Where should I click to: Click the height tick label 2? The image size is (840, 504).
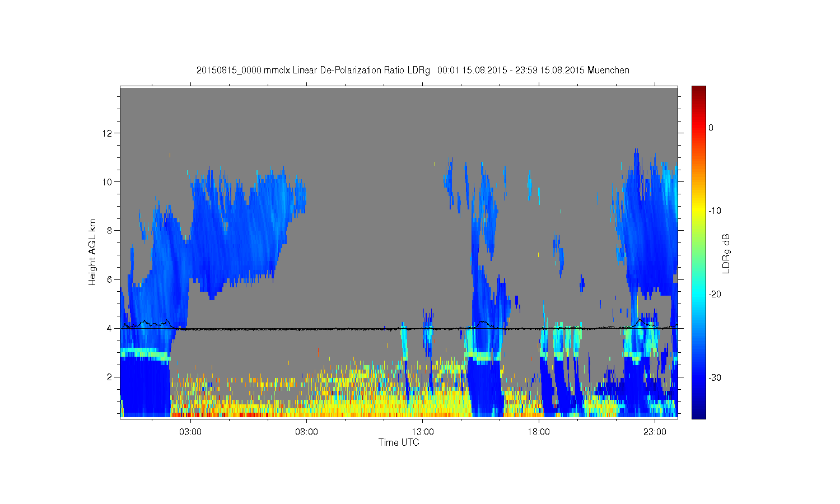(x=110, y=377)
